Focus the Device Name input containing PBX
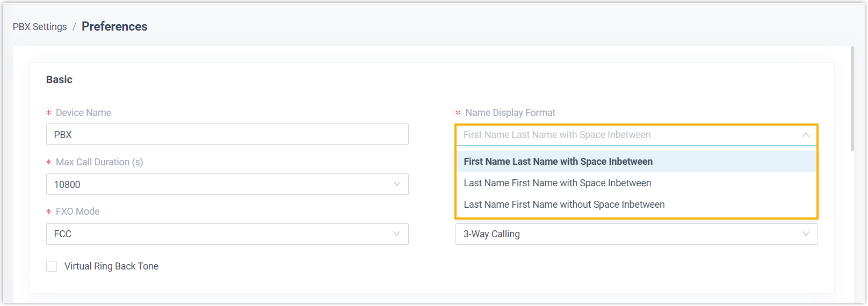Image resolution: width=868 pixels, height=306 pixels. 227,134
